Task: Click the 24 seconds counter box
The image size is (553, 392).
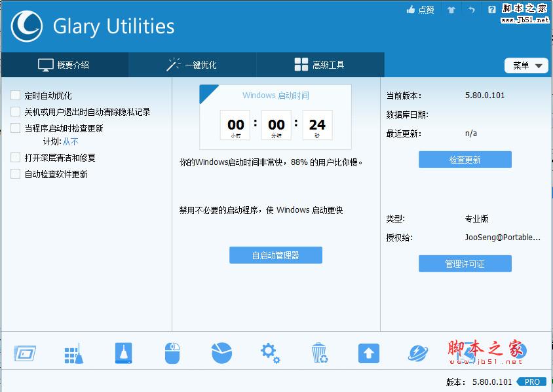Action: pyautogui.click(x=317, y=125)
